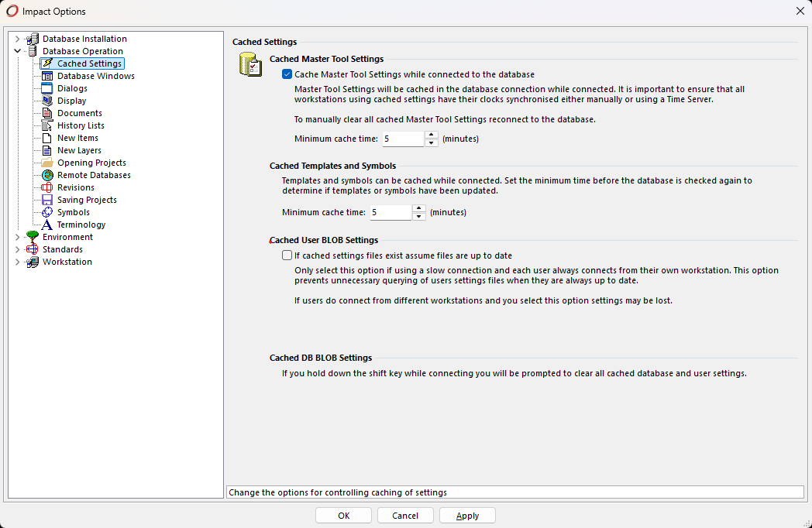
Task: Select Remote Databases in tree
Action: [94, 176]
